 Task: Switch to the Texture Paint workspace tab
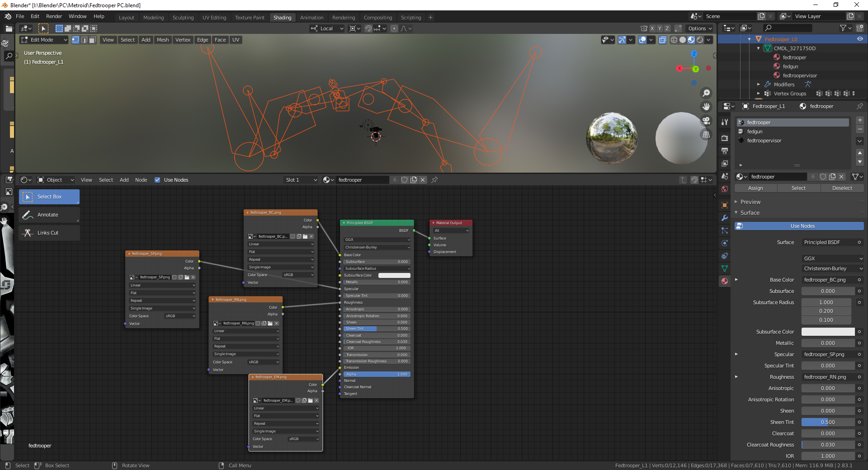(x=250, y=18)
